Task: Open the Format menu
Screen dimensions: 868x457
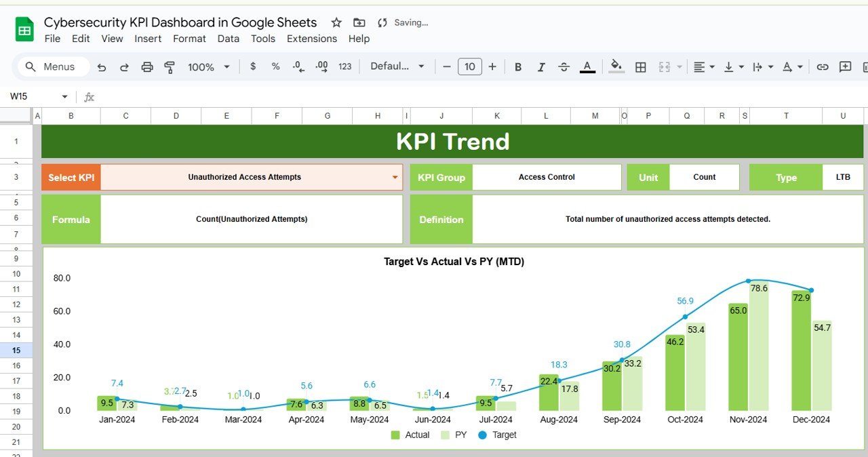Action: (189, 39)
